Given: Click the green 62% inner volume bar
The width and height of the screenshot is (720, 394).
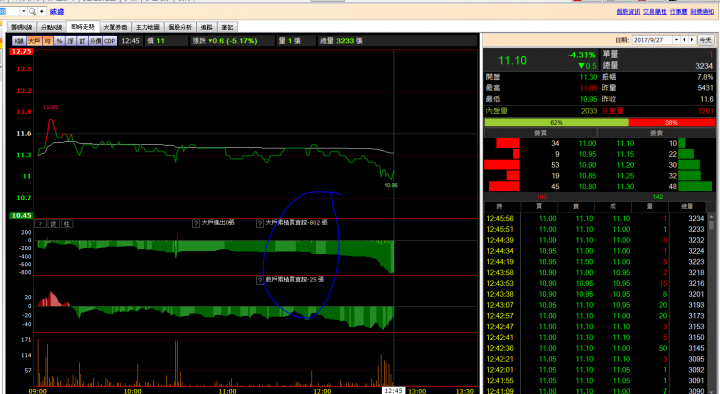Looking at the screenshot, I should click(557, 123).
